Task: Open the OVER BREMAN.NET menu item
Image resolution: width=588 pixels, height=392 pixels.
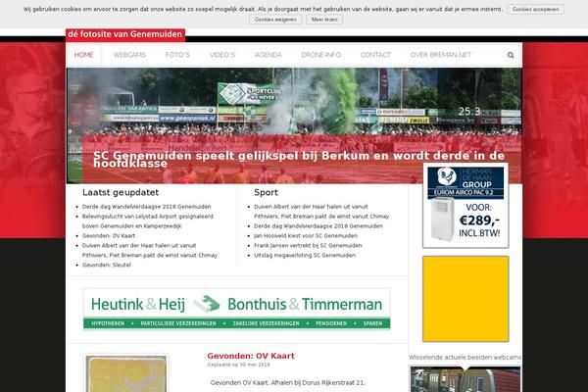Action: click(x=441, y=55)
